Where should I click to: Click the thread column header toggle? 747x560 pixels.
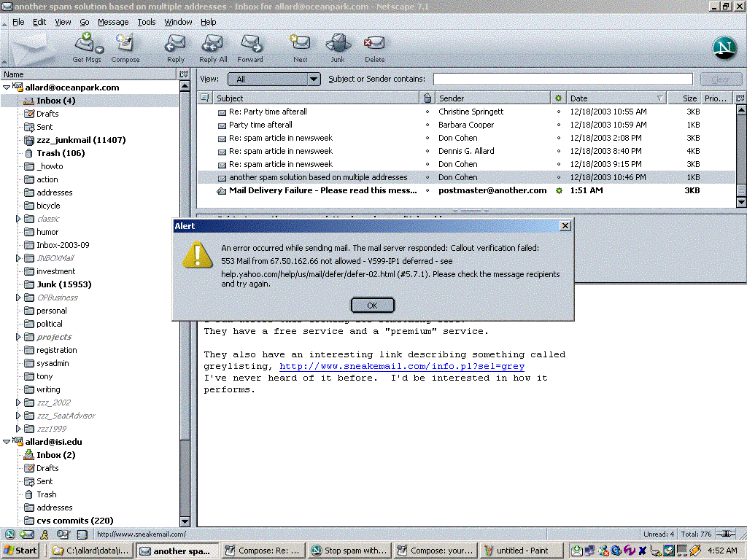(x=204, y=98)
